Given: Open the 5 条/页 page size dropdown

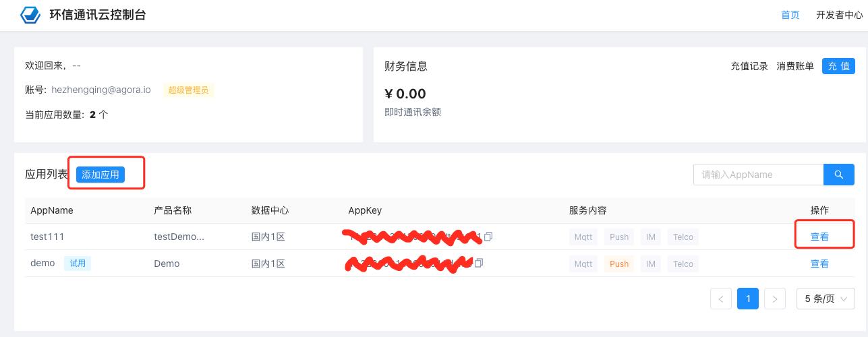Looking at the screenshot, I should [826, 299].
